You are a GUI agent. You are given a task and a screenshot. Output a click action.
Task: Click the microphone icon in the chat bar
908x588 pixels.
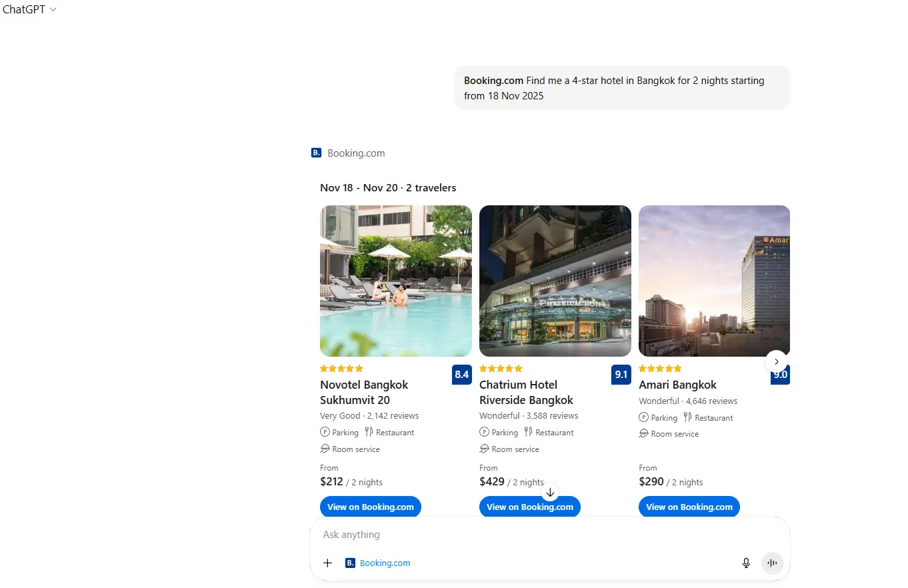coord(746,563)
